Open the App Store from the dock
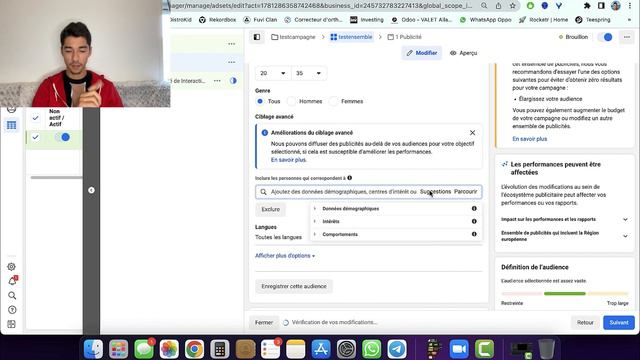This screenshot has width=640, height=360. [x=321, y=349]
